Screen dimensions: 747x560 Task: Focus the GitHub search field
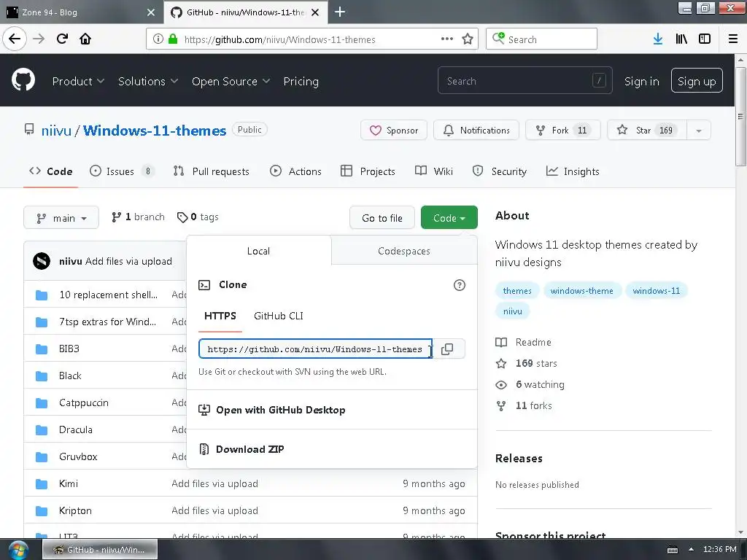pos(525,80)
